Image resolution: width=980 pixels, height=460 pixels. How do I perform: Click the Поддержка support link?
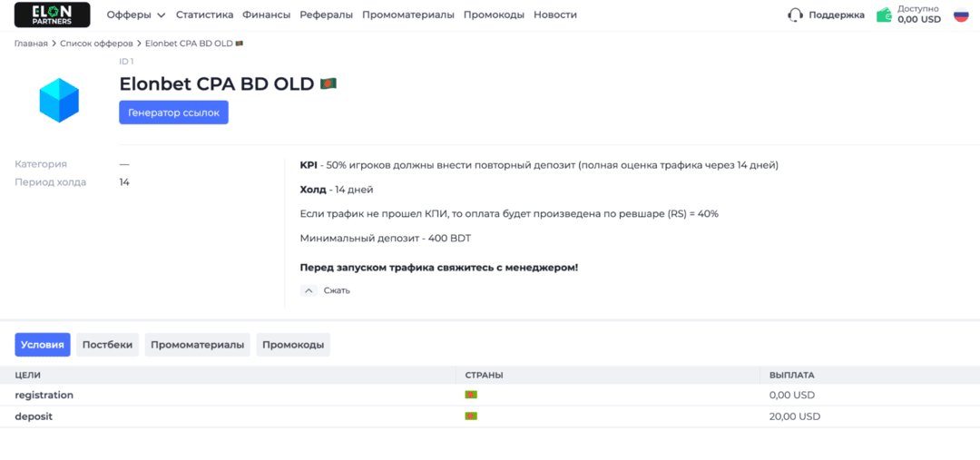837,15
